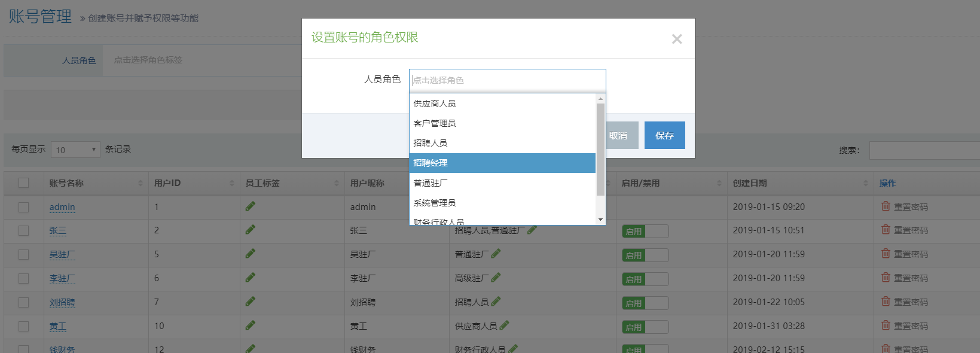Tick the checkbox for admin row
Screen dimensions: 980x353
24,207
